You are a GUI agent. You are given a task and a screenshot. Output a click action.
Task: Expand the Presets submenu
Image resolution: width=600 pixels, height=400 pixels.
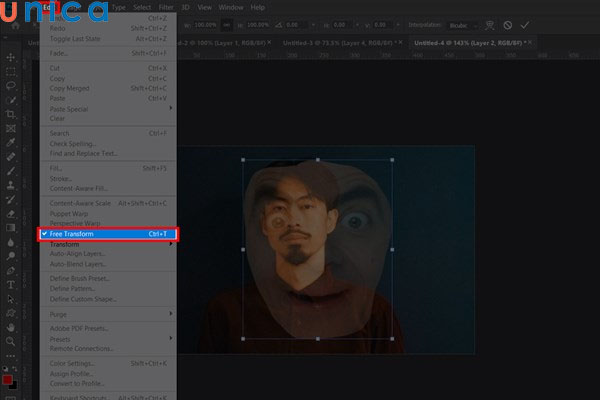[x=108, y=339]
